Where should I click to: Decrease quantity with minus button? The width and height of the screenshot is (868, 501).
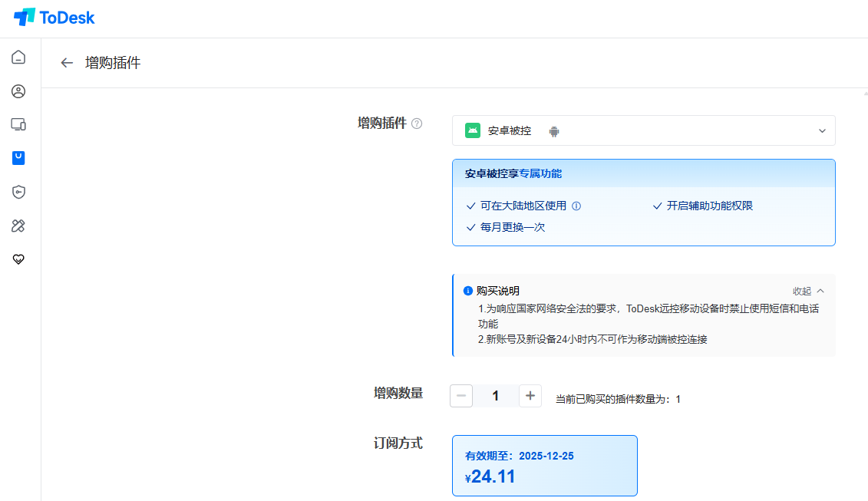click(x=461, y=396)
